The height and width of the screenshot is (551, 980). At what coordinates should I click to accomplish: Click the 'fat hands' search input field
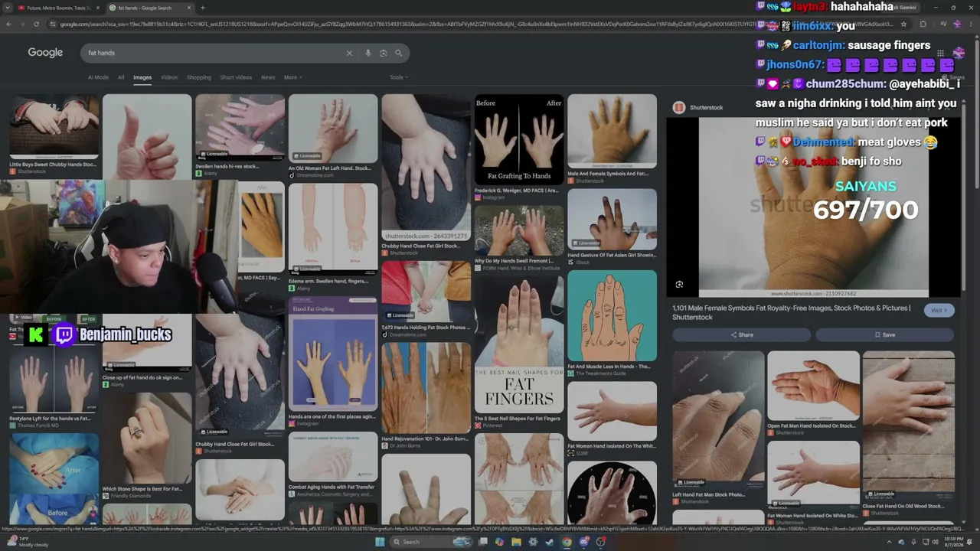pos(214,53)
